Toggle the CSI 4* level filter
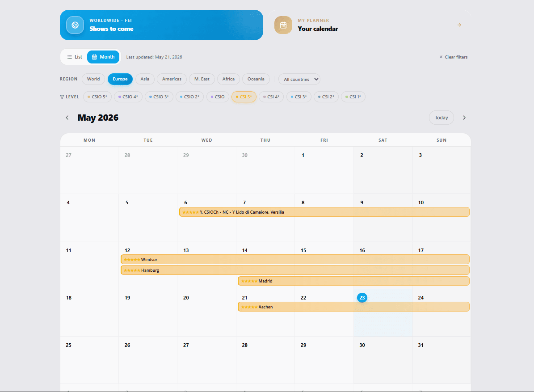Image resolution: width=534 pixels, height=392 pixels. pyautogui.click(x=271, y=97)
